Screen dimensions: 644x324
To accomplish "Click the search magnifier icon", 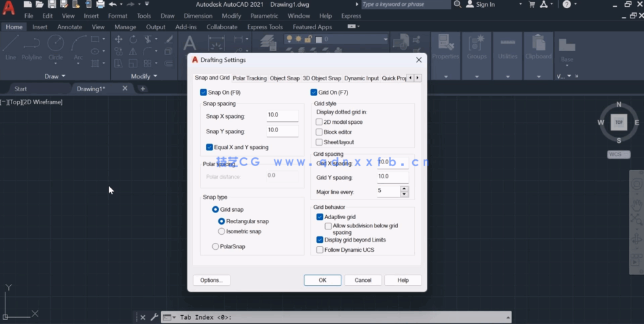I will pos(458,5).
